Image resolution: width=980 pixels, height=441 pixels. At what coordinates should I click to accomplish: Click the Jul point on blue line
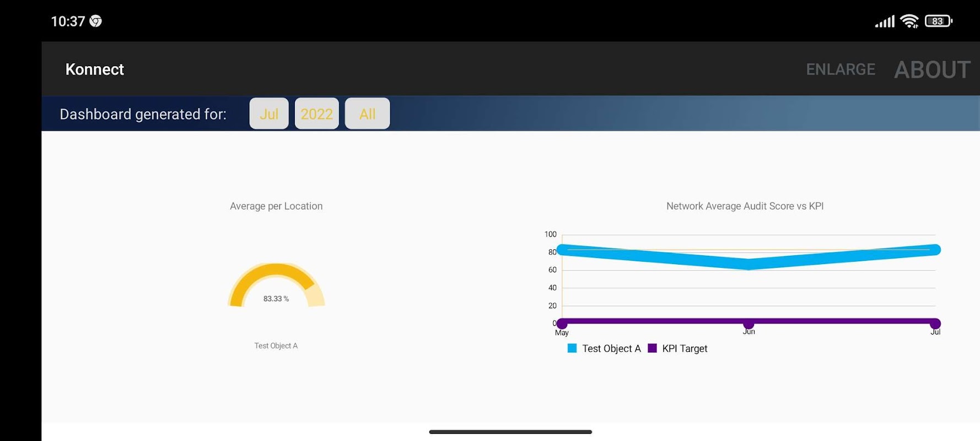tap(935, 250)
